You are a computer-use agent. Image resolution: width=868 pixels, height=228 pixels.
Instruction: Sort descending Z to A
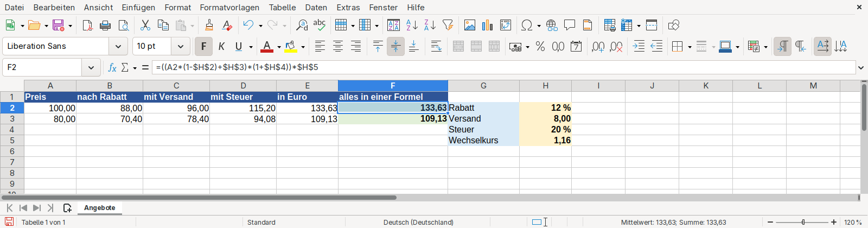tap(430, 25)
